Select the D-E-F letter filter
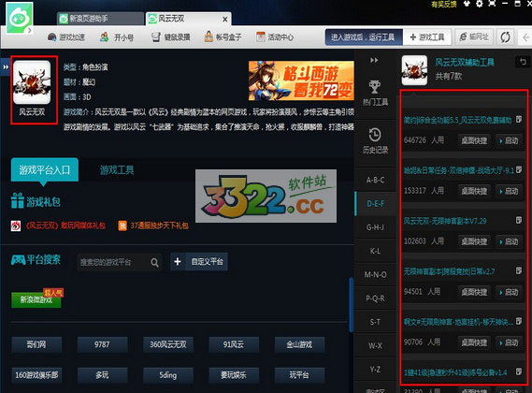The height and width of the screenshot is (393, 532). (375, 203)
